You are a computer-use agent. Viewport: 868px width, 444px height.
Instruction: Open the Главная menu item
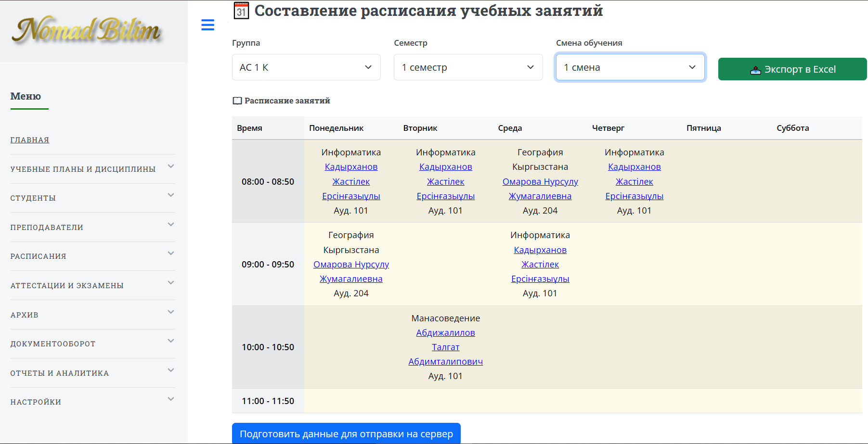[30, 140]
